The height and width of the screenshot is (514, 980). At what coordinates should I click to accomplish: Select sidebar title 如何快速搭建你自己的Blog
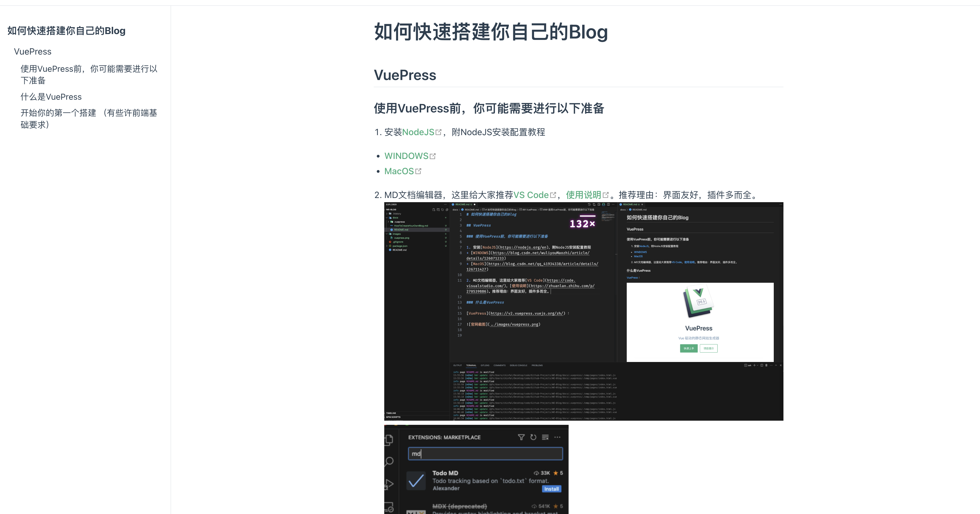66,31
